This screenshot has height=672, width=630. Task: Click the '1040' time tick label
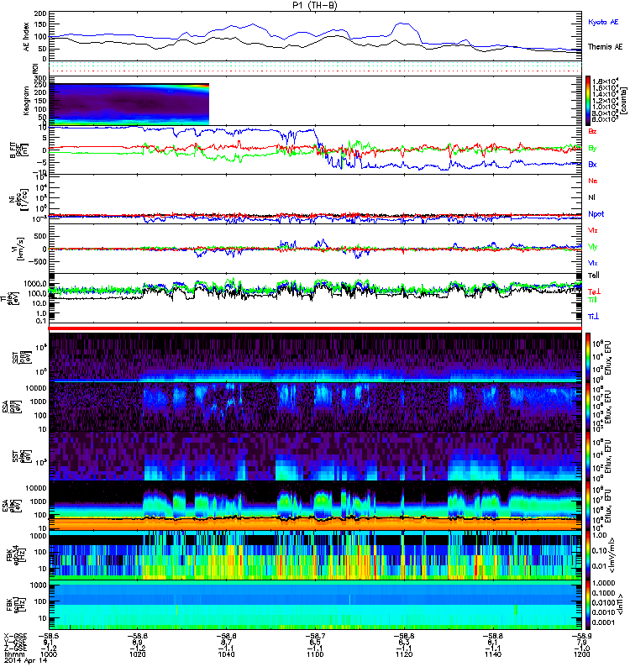click(226, 654)
